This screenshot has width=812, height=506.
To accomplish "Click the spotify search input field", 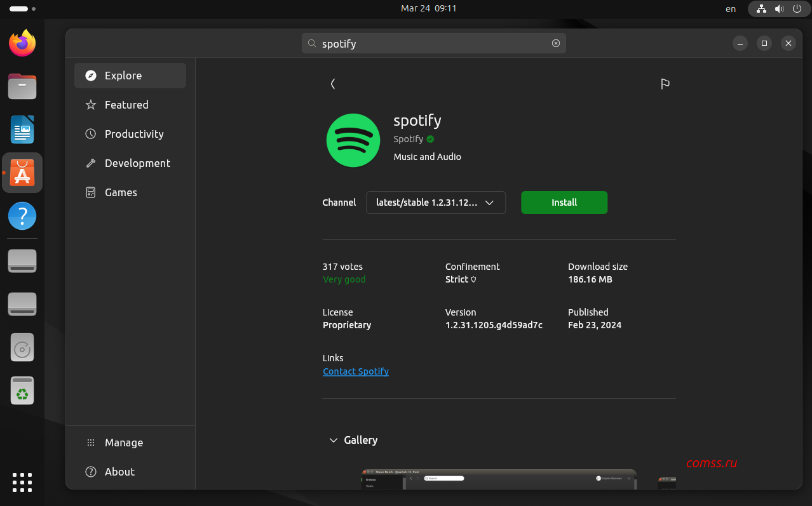I will [432, 43].
